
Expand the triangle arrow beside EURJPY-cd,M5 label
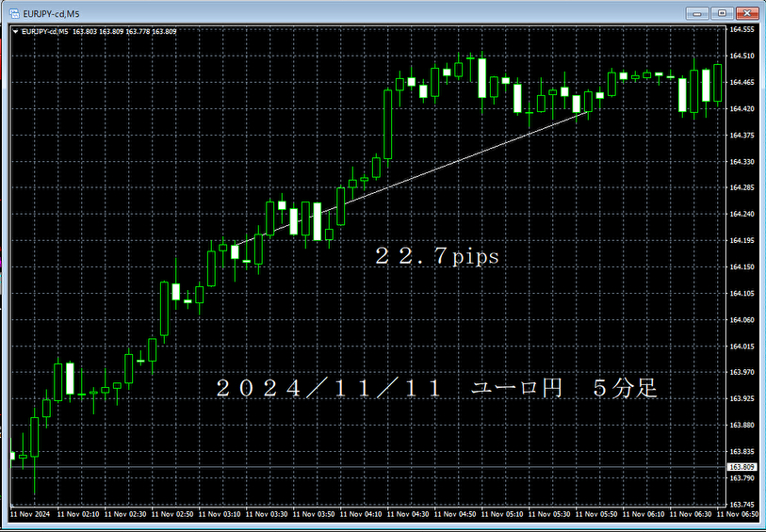[14, 31]
